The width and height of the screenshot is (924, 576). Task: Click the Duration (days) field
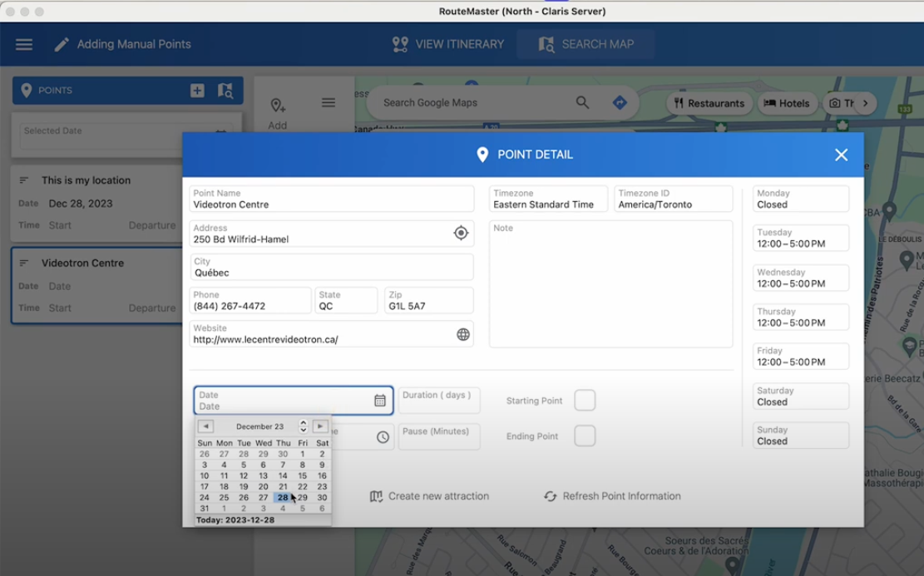(439, 401)
